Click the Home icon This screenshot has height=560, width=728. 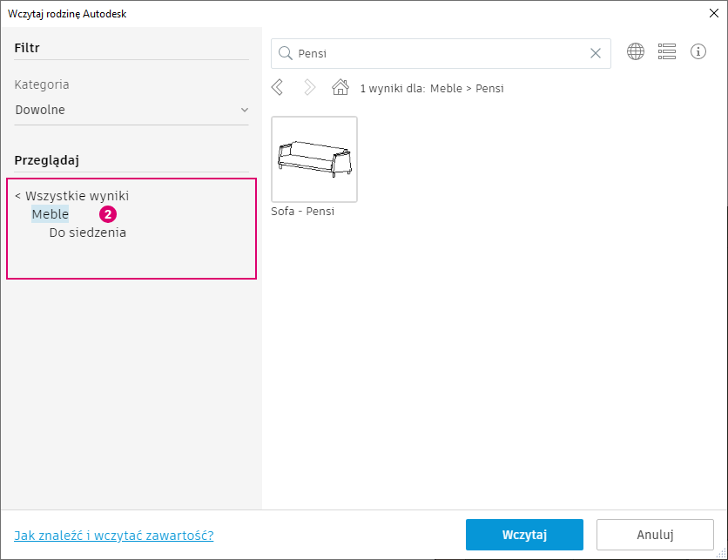click(340, 87)
